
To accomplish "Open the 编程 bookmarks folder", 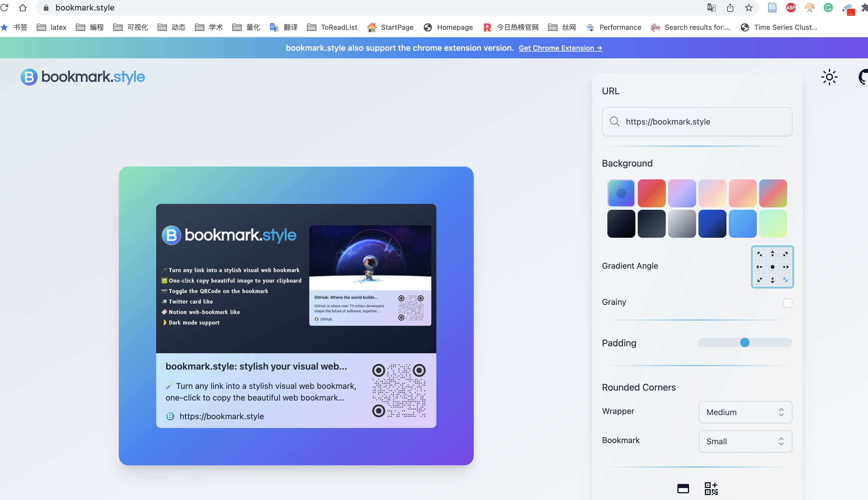I will tap(90, 27).
